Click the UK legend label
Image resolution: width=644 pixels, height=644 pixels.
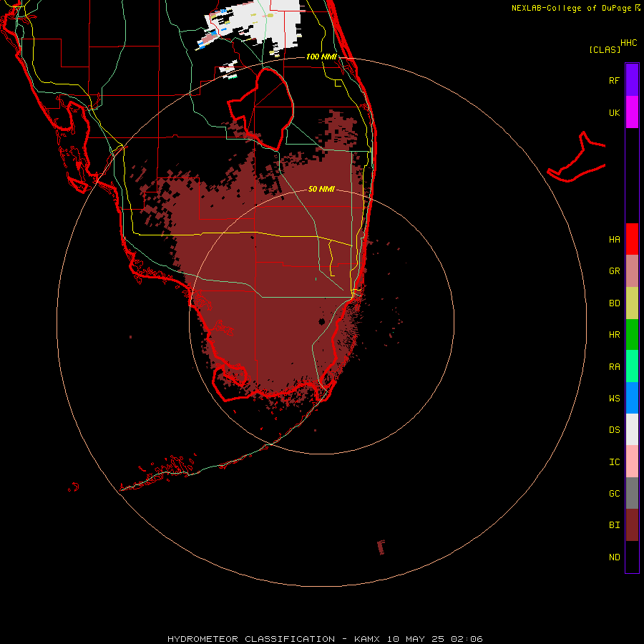pos(615,112)
